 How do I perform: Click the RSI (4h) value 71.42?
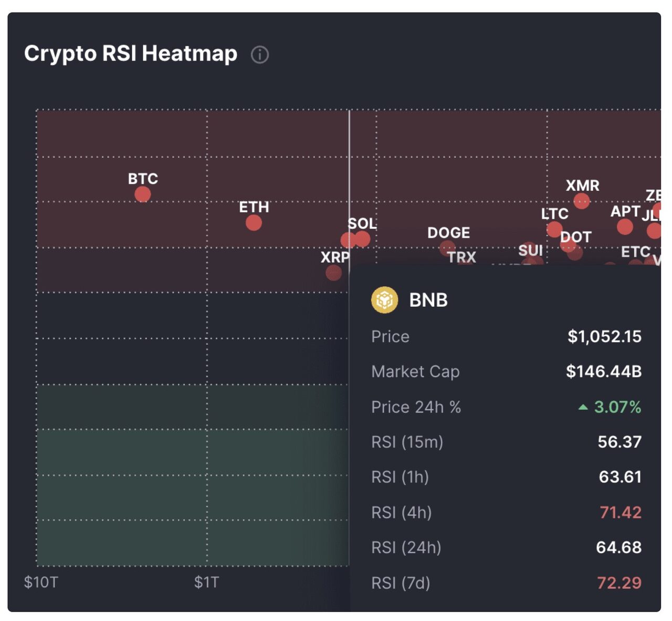(x=621, y=512)
